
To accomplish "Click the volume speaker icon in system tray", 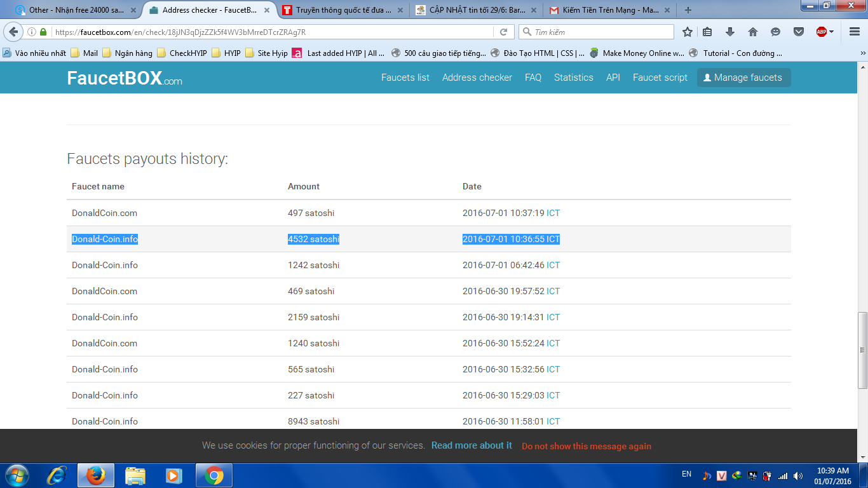I will coord(798,476).
